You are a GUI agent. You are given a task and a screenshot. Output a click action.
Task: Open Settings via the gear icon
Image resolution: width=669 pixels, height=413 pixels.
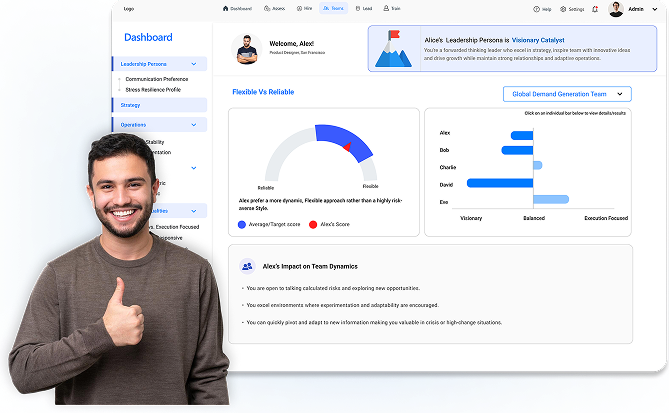(563, 9)
